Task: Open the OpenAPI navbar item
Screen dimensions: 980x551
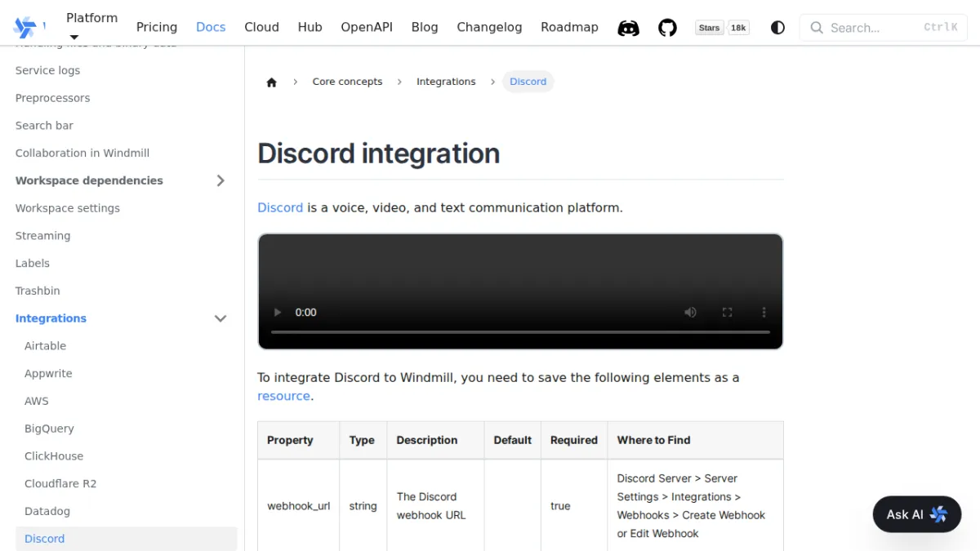Action: [367, 27]
